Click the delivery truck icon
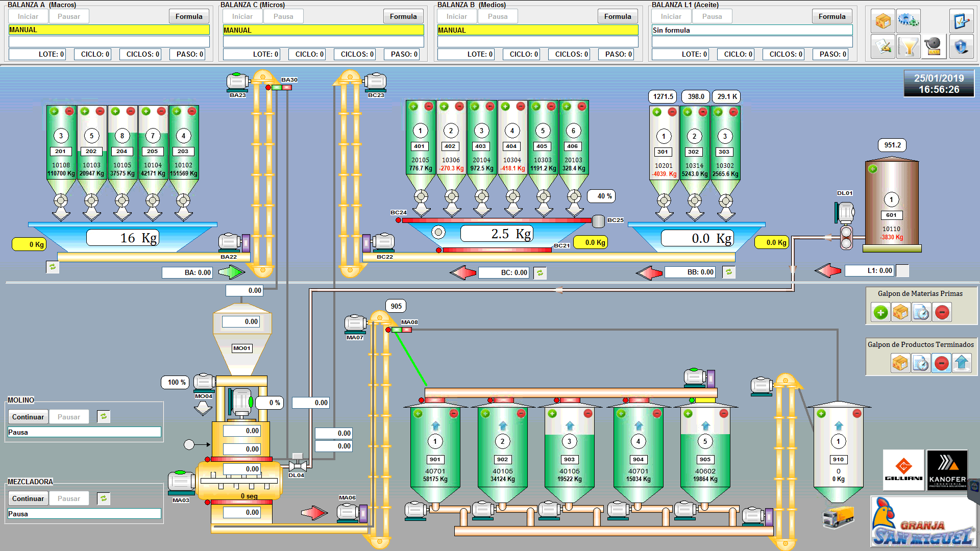The image size is (980, 551). (838, 516)
